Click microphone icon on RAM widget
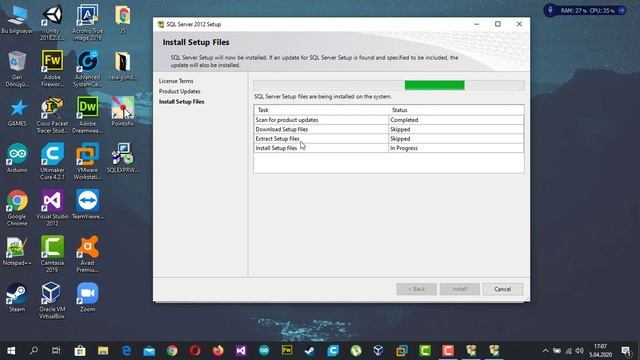The height and width of the screenshot is (360, 640). (550, 10)
